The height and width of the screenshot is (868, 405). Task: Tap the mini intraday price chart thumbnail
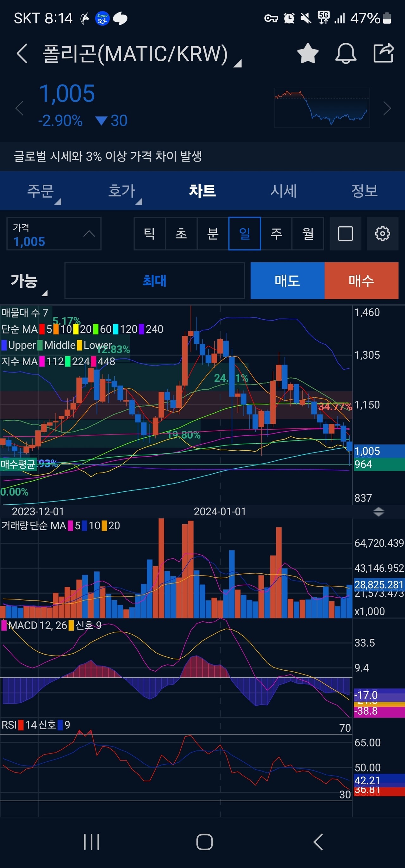[322, 108]
